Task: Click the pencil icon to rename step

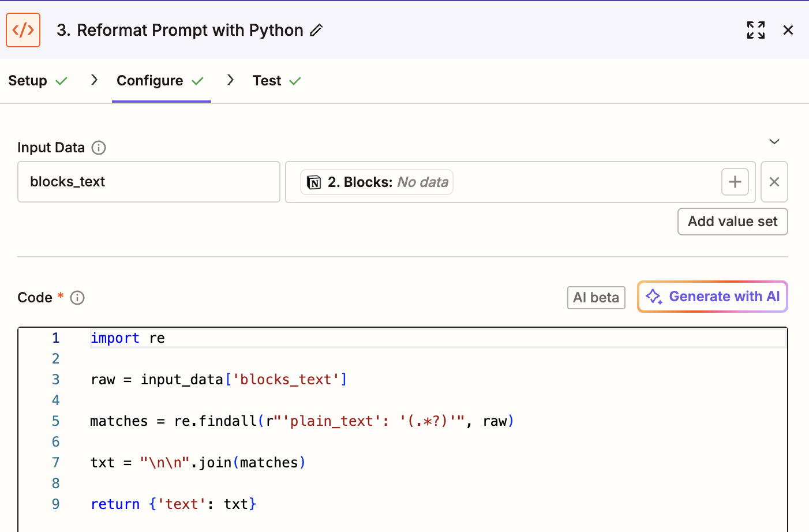Action: [x=316, y=31]
